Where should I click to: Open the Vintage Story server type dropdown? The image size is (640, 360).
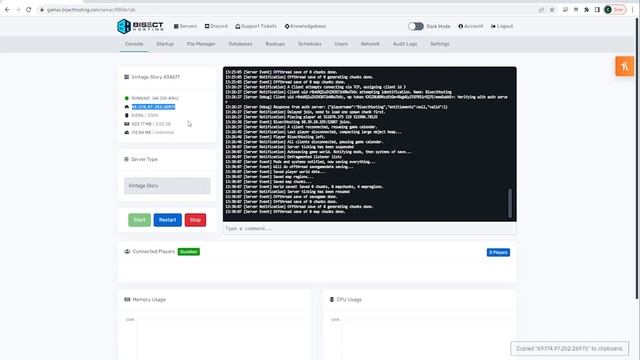(167, 186)
